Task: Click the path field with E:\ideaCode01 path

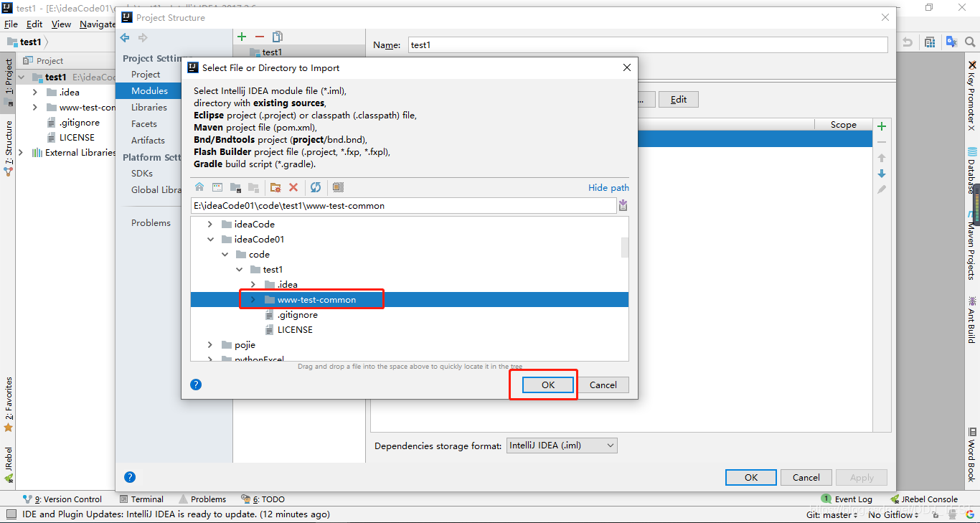Action: [x=404, y=205]
